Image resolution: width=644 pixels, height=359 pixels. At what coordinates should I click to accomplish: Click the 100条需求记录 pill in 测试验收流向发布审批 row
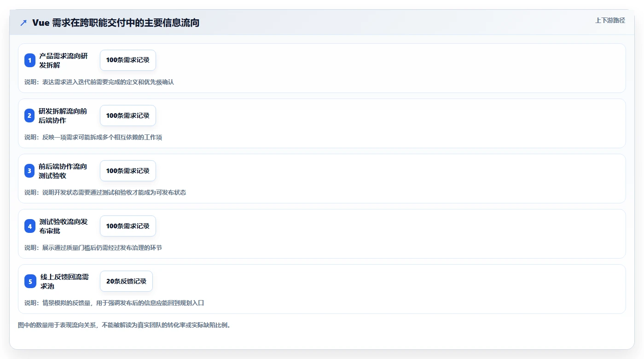point(128,226)
